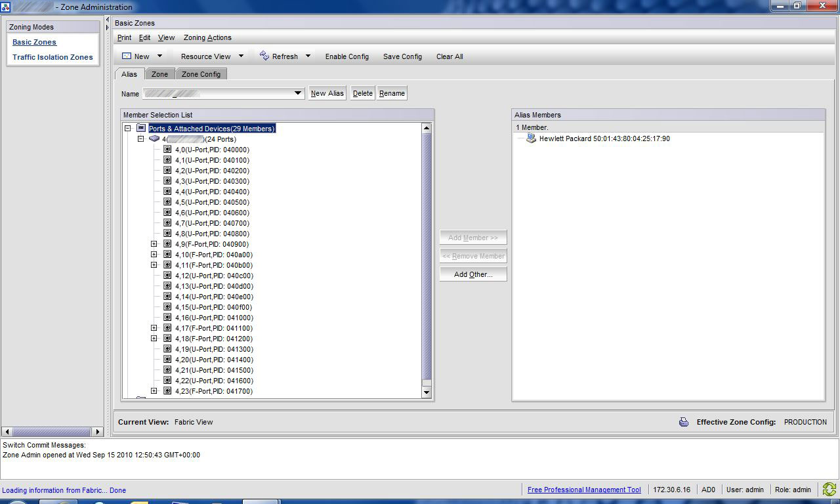Collapse the switch node with 24 Ports
The image size is (840, 504).
coord(141,139)
